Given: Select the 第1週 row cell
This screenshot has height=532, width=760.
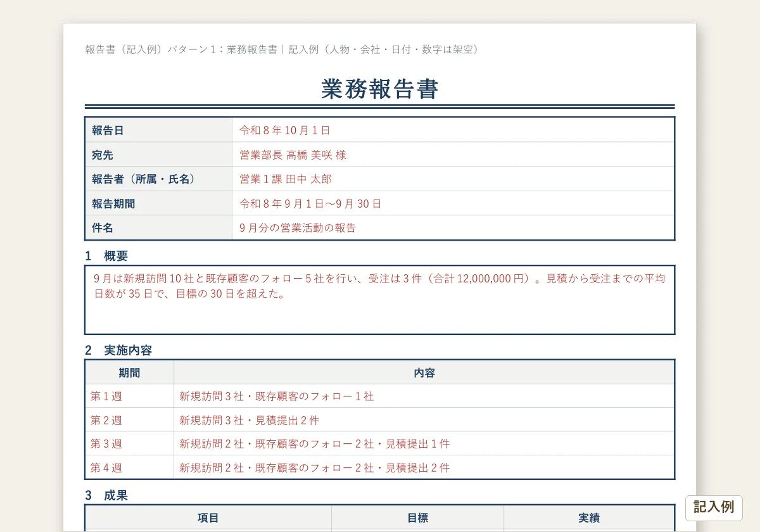Looking at the screenshot, I should tap(130, 396).
